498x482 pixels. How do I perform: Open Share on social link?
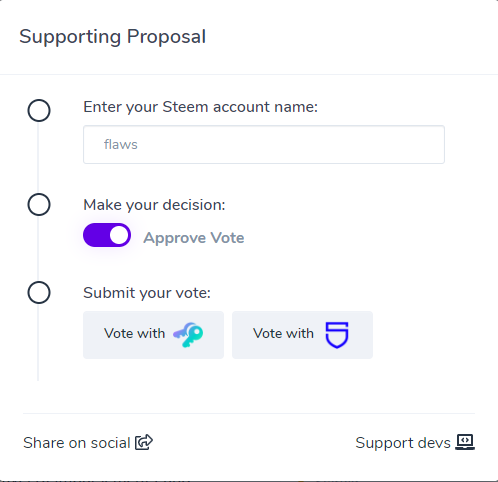point(88,443)
